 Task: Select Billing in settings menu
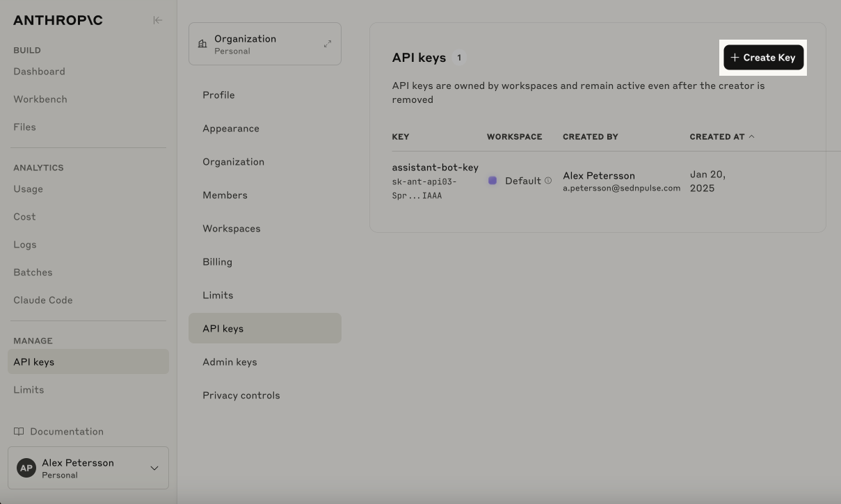coord(217,262)
